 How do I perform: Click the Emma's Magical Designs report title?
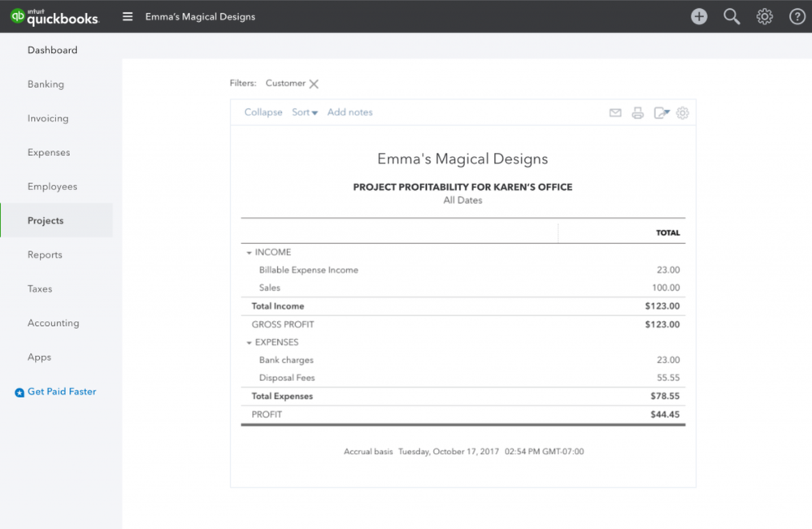(x=462, y=159)
